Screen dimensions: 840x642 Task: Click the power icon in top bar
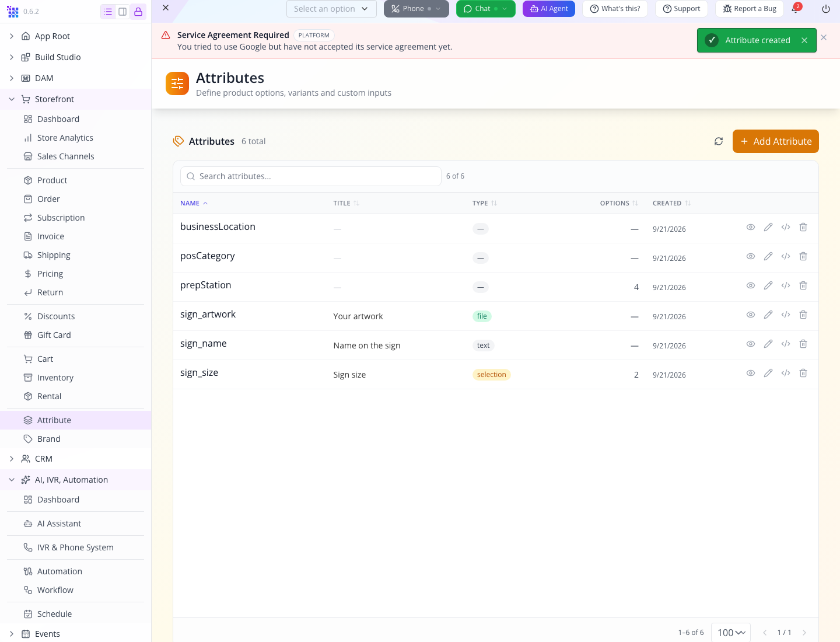826,9
